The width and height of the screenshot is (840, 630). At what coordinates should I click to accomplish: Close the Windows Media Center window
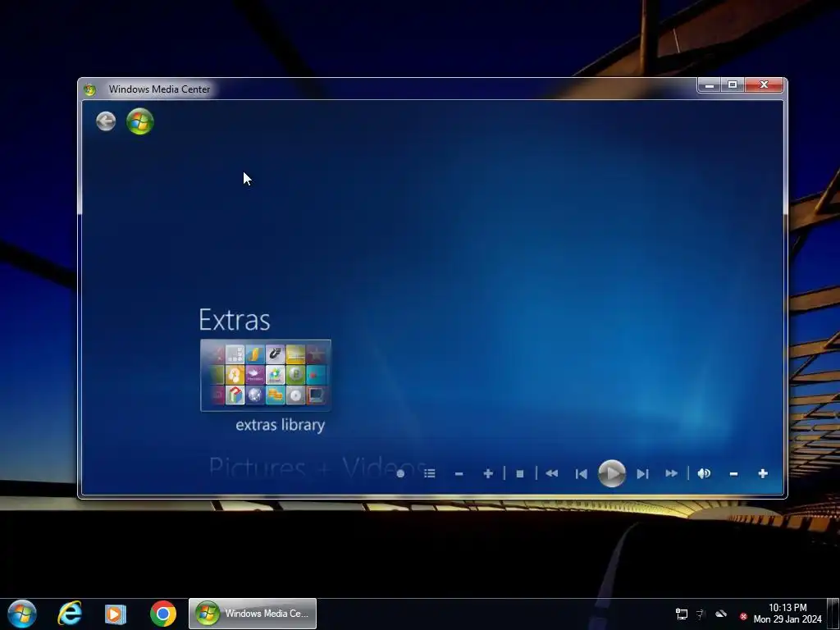[765, 85]
